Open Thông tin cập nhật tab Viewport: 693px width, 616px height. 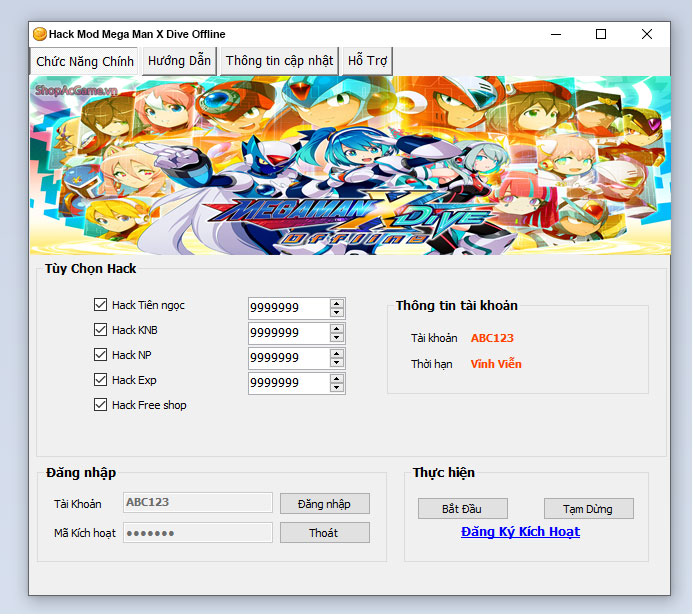pos(279,61)
